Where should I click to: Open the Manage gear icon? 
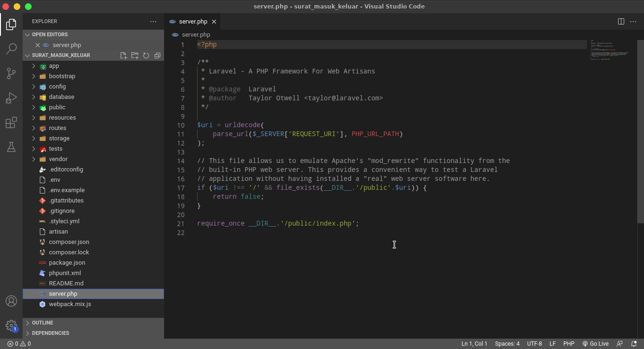(11, 325)
